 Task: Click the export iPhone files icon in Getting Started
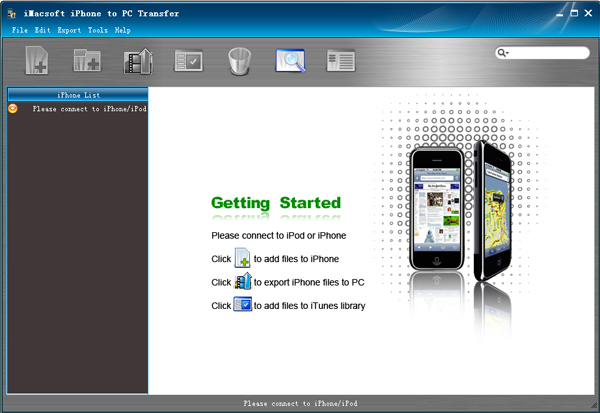coord(242,281)
